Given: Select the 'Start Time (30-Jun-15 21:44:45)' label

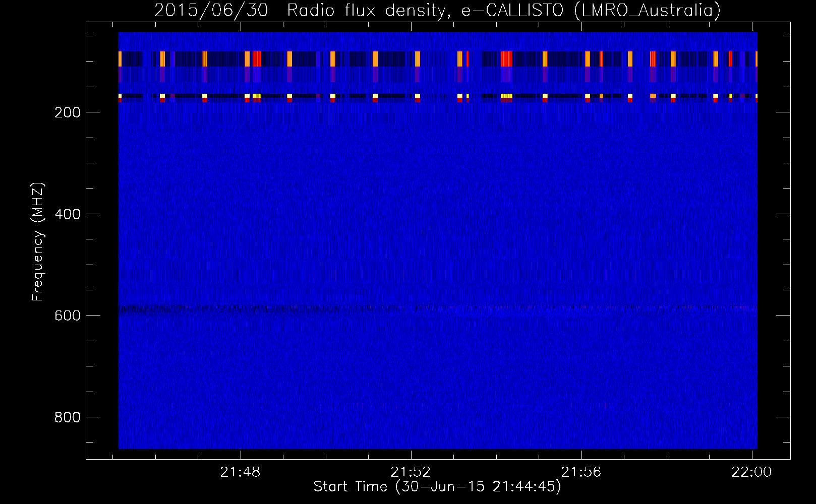Looking at the screenshot, I should pyautogui.click(x=437, y=487).
